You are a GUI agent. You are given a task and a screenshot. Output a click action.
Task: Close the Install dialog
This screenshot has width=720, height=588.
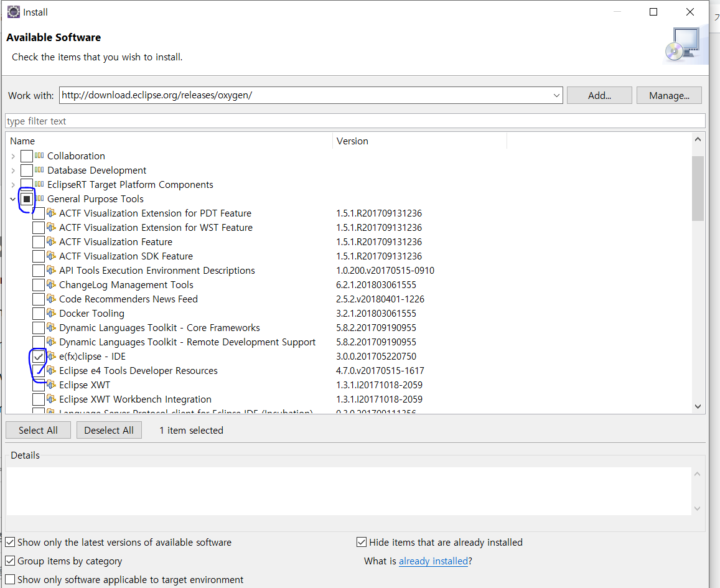click(x=690, y=12)
